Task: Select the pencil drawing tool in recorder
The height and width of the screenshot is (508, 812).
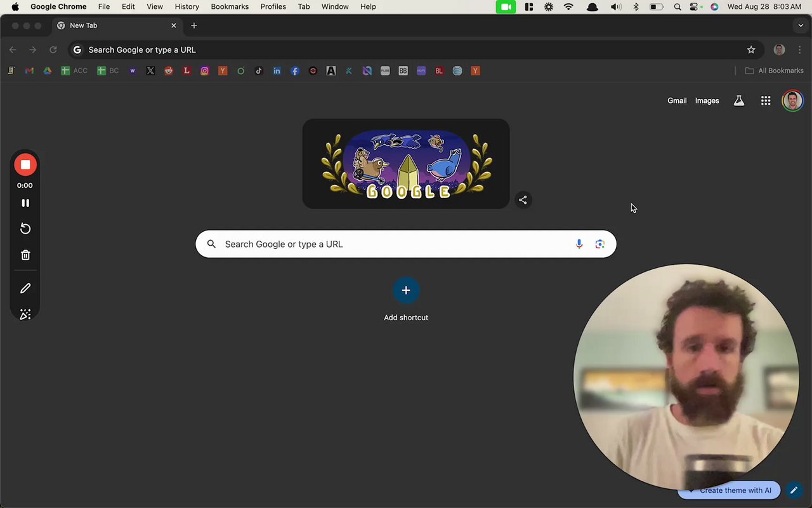Action: tap(25, 288)
